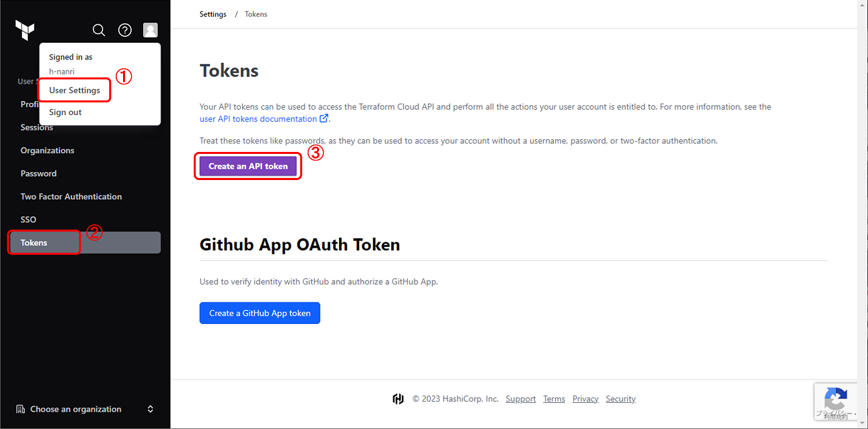
Task: Select User Settings from menu
Action: [74, 90]
